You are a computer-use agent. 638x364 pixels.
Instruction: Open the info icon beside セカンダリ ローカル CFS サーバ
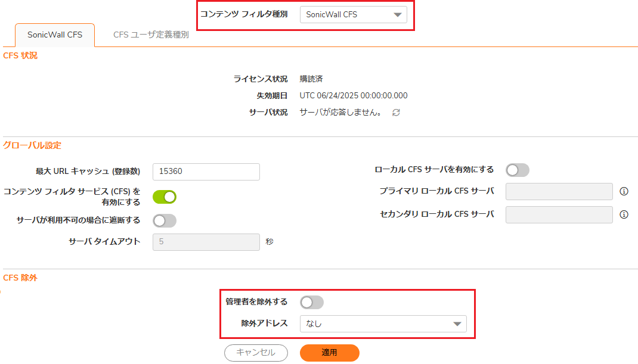coord(624,214)
